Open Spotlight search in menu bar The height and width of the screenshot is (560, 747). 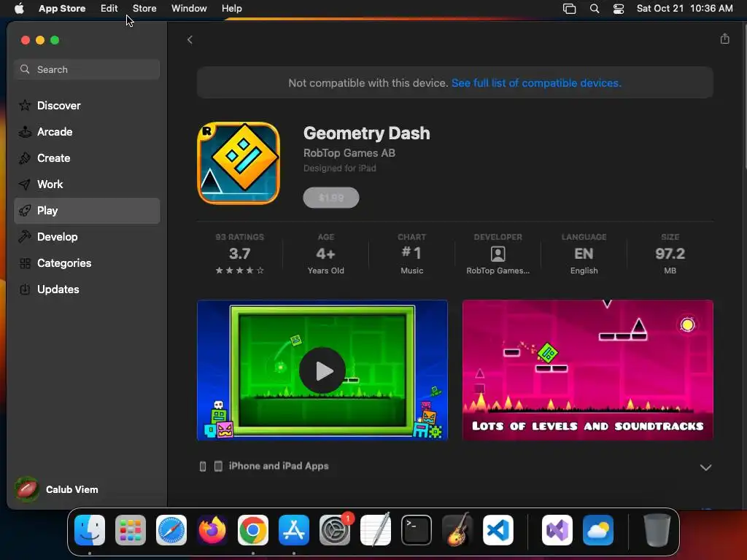click(594, 9)
